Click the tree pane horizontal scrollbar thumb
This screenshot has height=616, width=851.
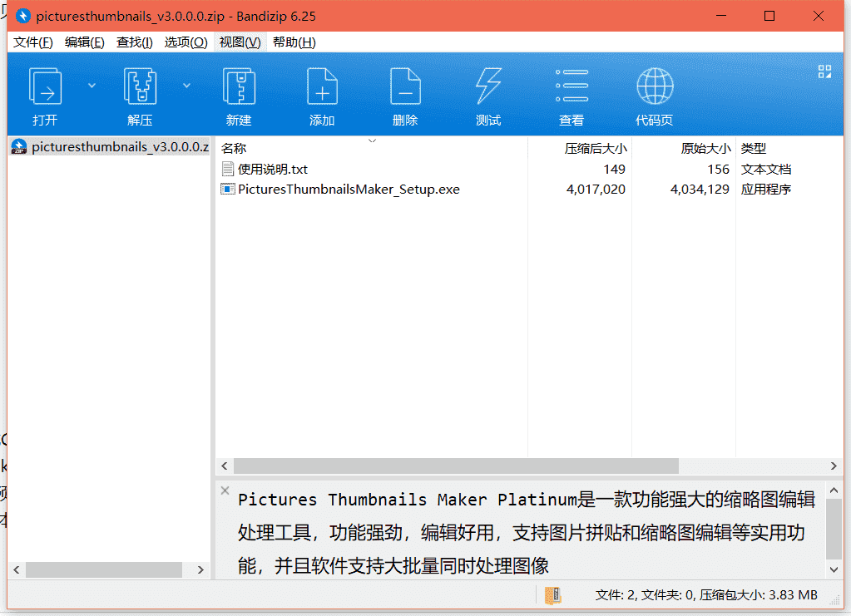click(104, 569)
